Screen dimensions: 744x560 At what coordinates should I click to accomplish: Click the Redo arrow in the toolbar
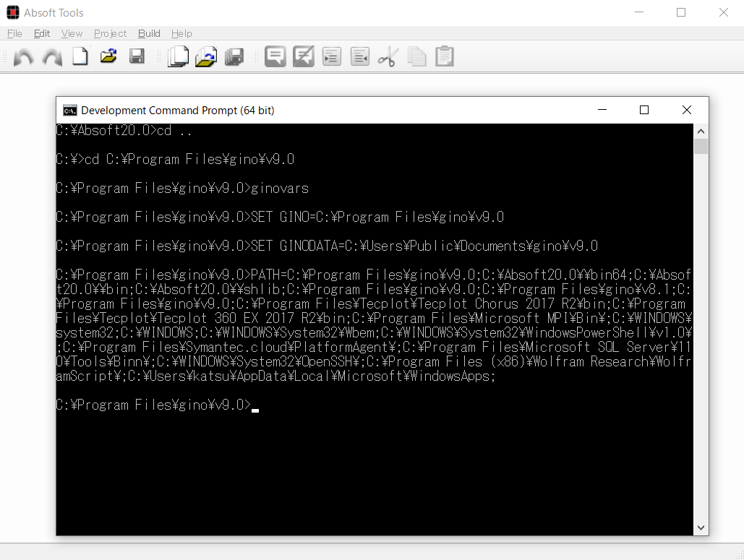[52, 57]
